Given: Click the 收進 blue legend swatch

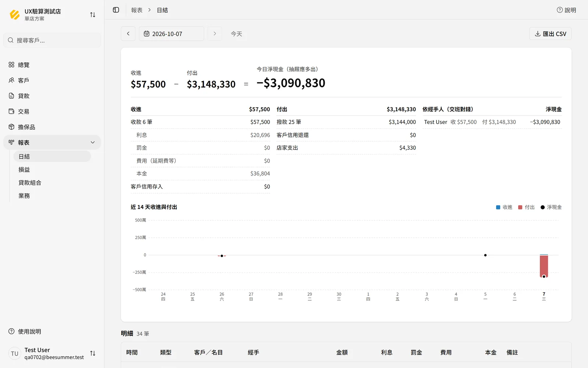Looking at the screenshot, I should (498, 207).
